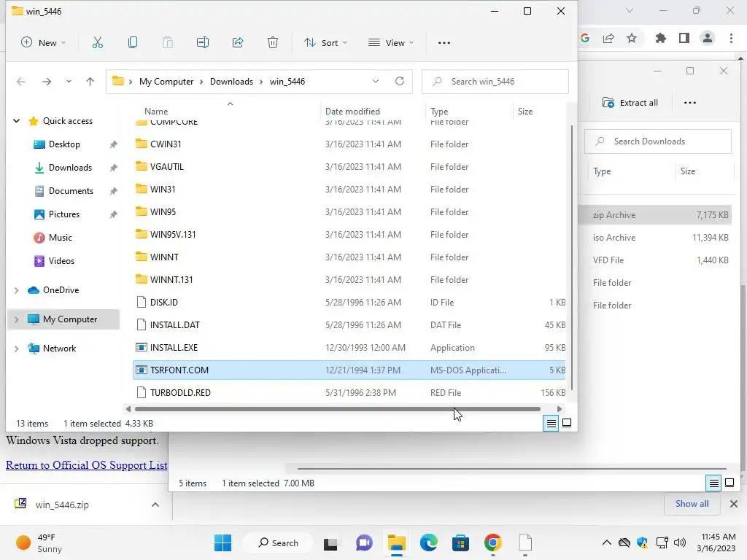Click the Cut scissors icon
The width and height of the screenshot is (747, 560).
click(97, 43)
